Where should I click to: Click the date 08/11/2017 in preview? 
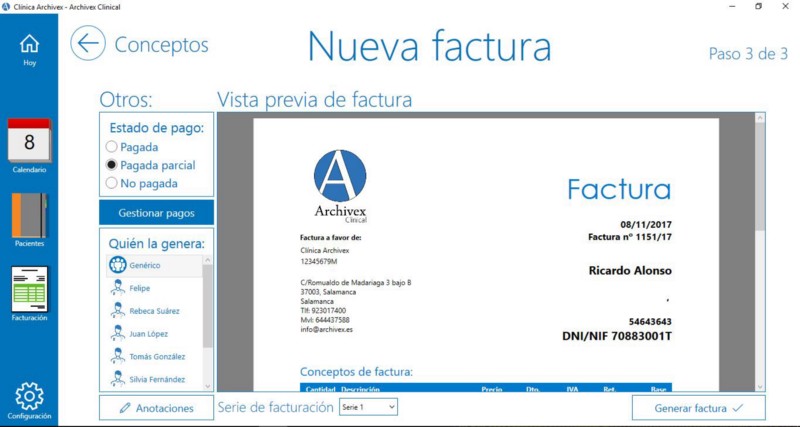tap(646, 224)
